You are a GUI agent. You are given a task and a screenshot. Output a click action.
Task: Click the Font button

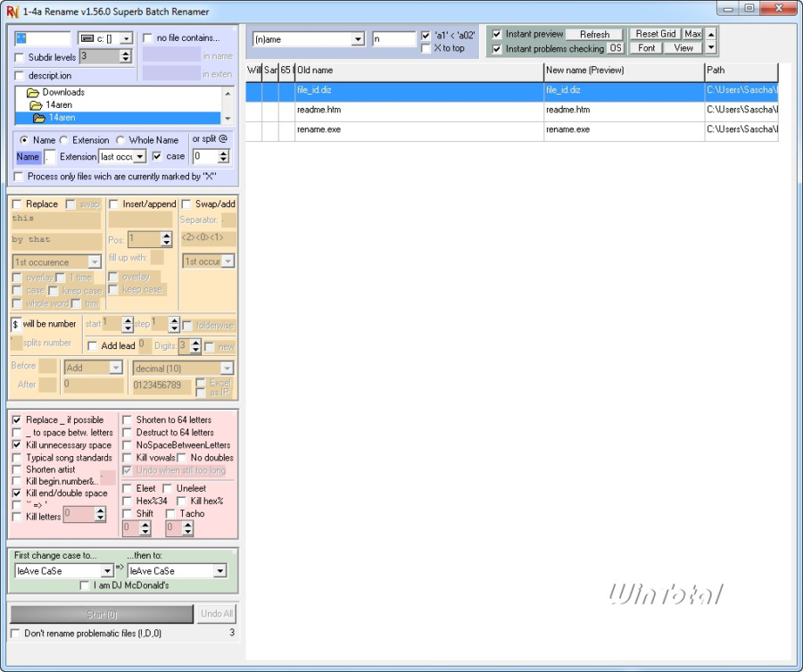[x=646, y=48]
